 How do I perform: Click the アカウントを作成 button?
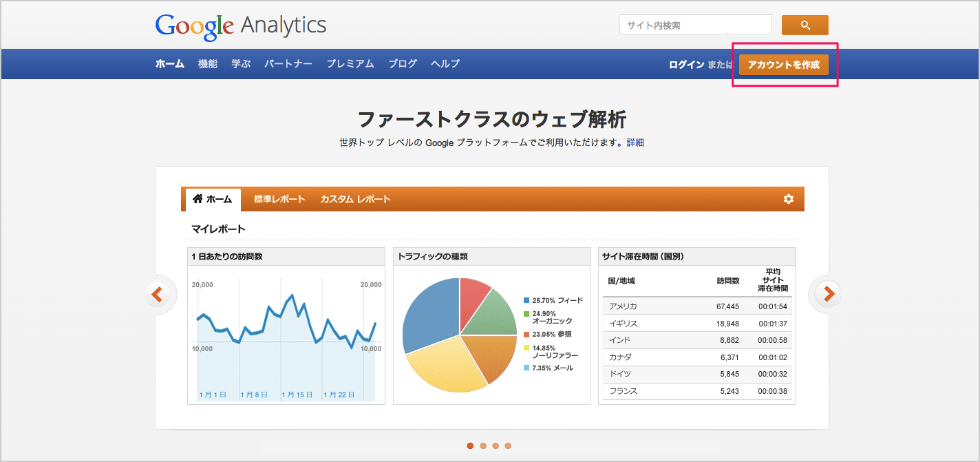784,65
